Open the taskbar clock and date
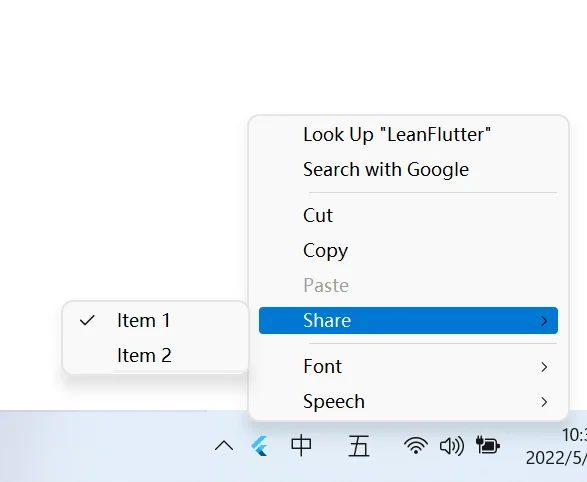The image size is (587, 482). 556,446
